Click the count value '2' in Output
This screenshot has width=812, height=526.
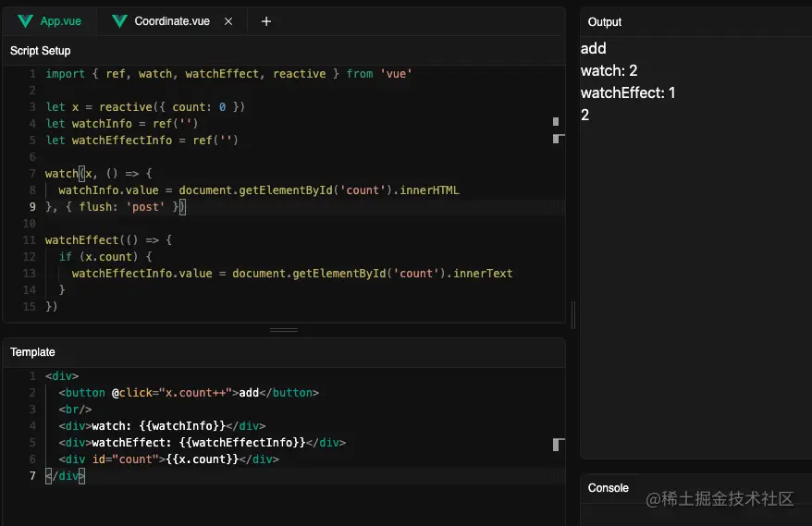pos(585,115)
